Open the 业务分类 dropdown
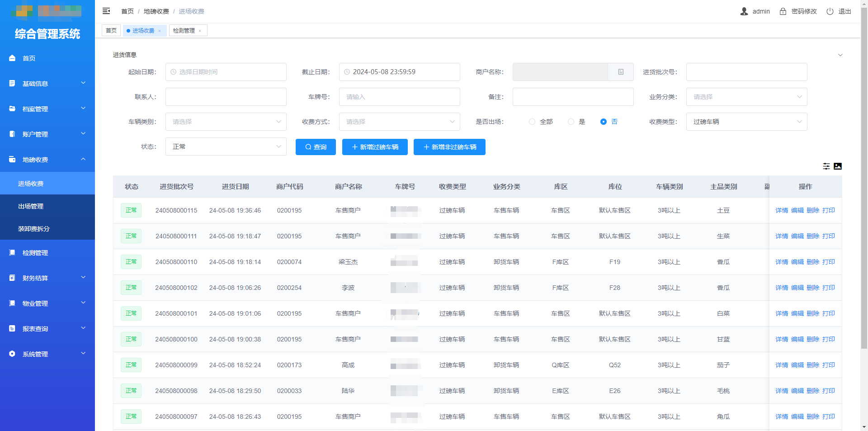Screen dimensions: 868x431 click(x=746, y=97)
